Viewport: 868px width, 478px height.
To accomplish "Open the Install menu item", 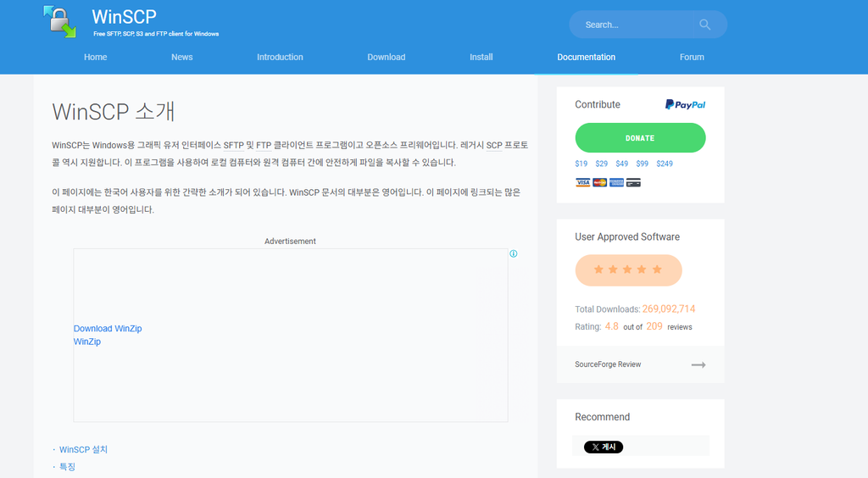I will tap(481, 57).
